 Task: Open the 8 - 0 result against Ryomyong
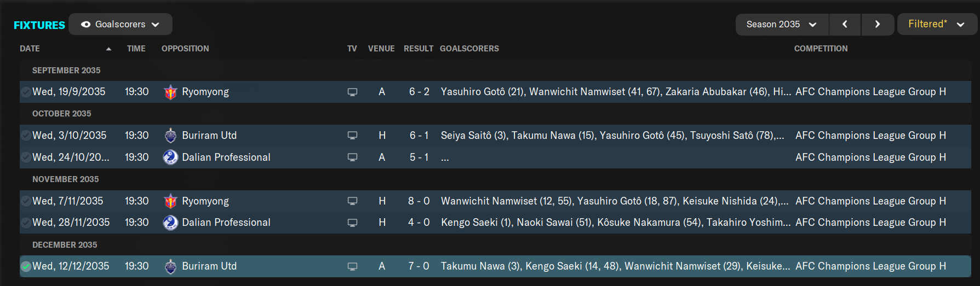click(x=419, y=201)
